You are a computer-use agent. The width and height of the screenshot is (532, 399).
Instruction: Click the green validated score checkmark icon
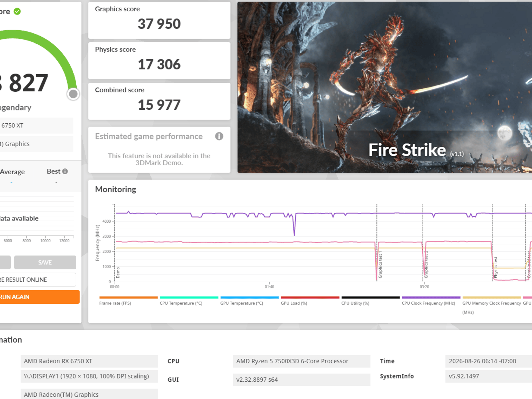point(17,11)
